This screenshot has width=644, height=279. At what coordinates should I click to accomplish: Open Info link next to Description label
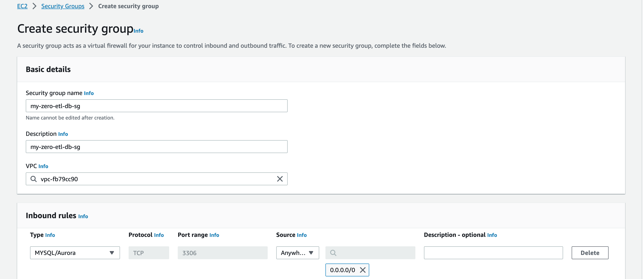[x=63, y=134]
